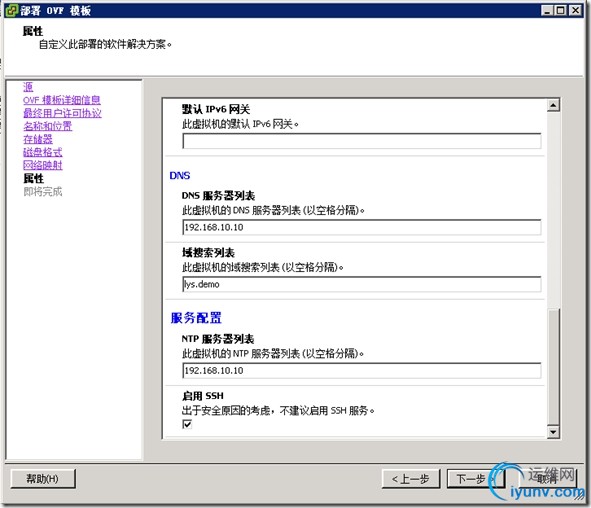591x508 pixels.
Task: Toggle the Enable SSH checkbox
Action: pos(187,424)
